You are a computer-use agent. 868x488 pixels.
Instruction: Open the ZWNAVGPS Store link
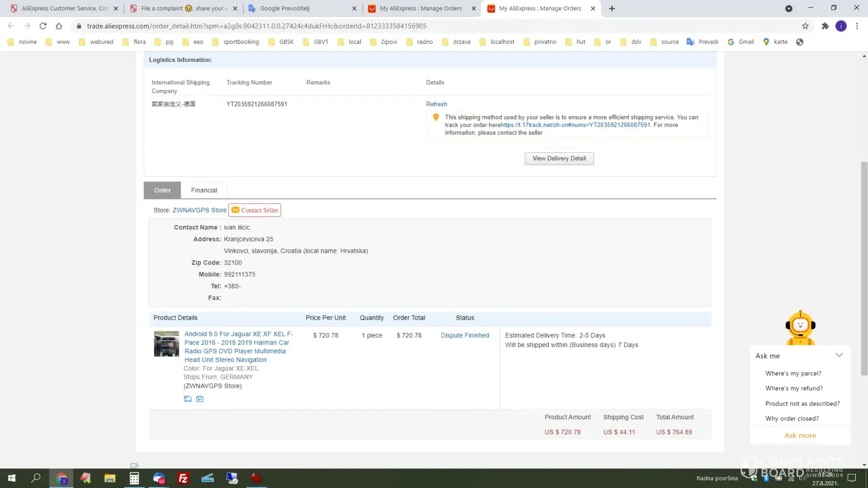click(x=199, y=210)
